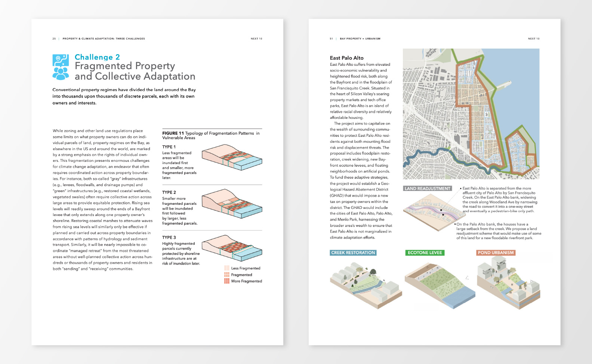The width and height of the screenshot is (592, 364).
Task: Click the Fragmented legend swatch
Action: pos(227,275)
